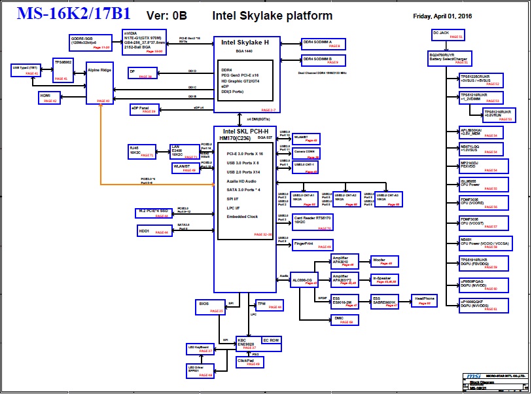Click the TPS65982 block
Viewport: 532px width, 394px height.
tap(63, 70)
